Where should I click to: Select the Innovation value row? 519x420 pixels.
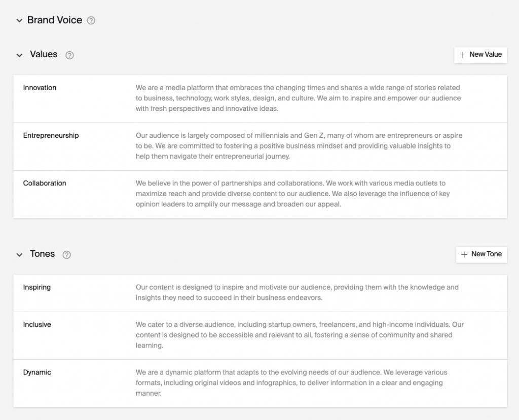pos(40,88)
